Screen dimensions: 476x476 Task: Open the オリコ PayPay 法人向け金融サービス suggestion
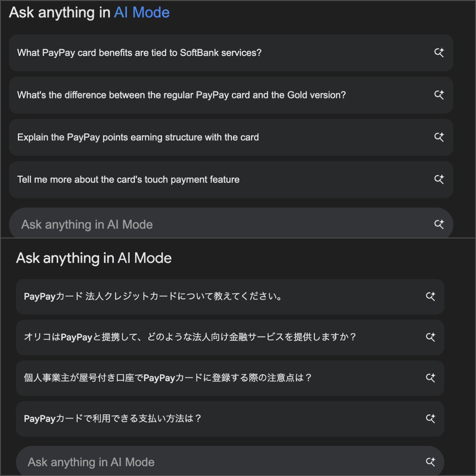[190, 337]
